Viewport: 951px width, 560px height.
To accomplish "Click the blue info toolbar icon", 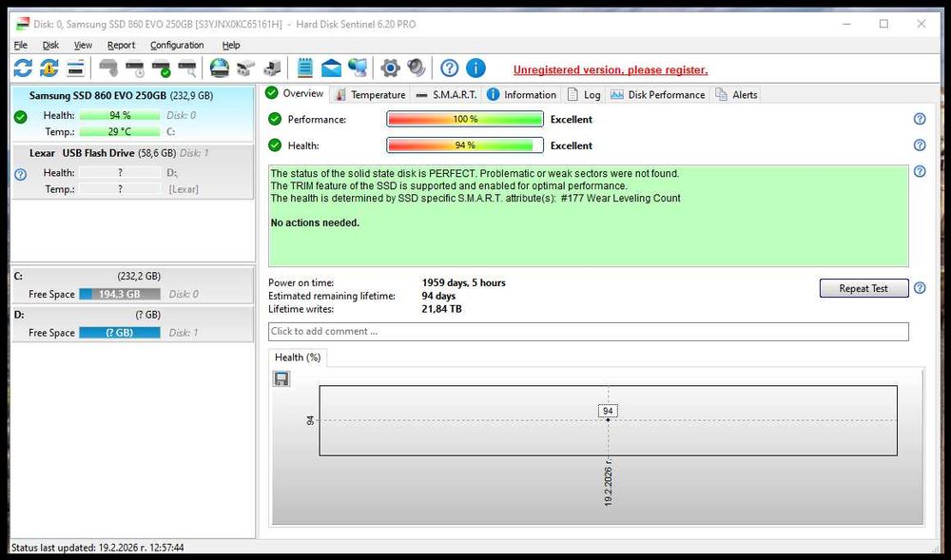I will pyautogui.click(x=475, y=68).
